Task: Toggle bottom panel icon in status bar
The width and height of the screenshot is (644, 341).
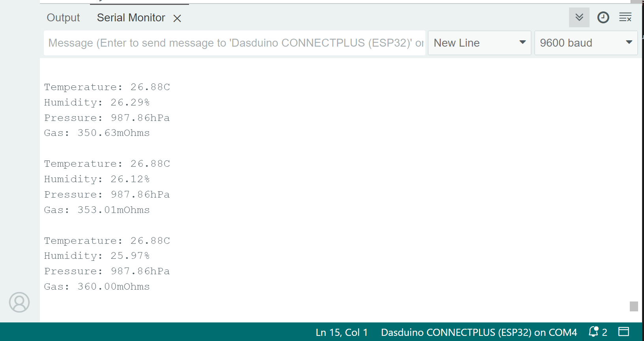Action: coord(623,332)
